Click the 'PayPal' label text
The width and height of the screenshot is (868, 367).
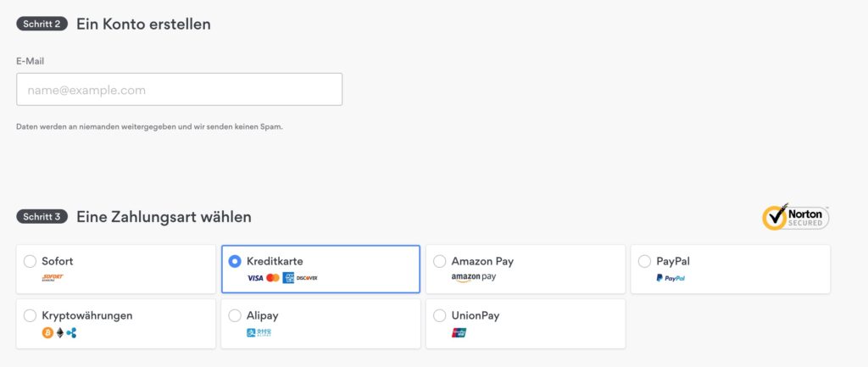[x=673, y=261]
